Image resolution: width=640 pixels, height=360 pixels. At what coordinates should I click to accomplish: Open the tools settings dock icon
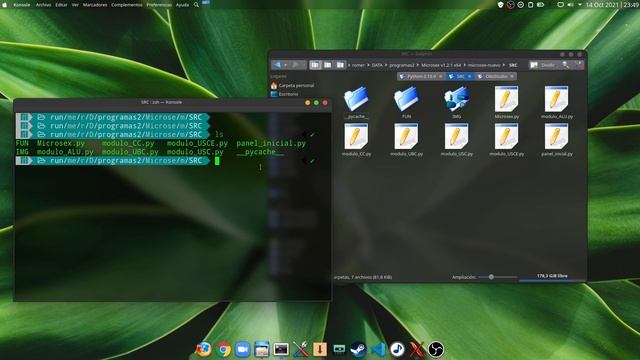click(300, 349)
